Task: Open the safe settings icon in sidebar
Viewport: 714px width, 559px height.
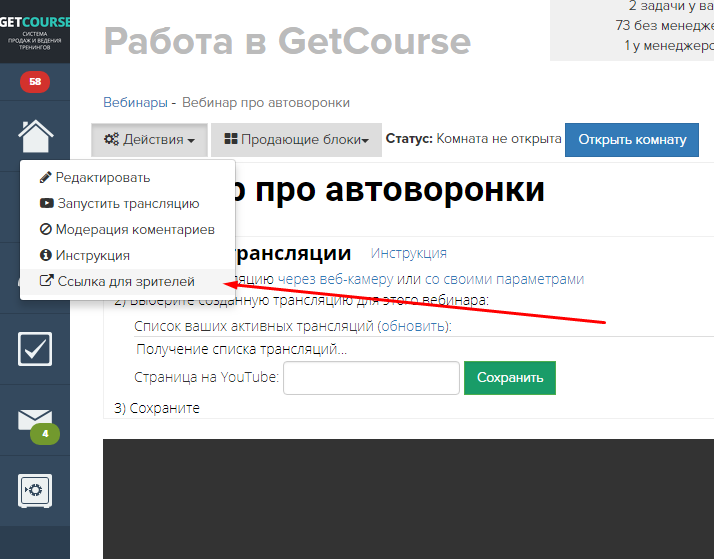Action: click(35, 491)
